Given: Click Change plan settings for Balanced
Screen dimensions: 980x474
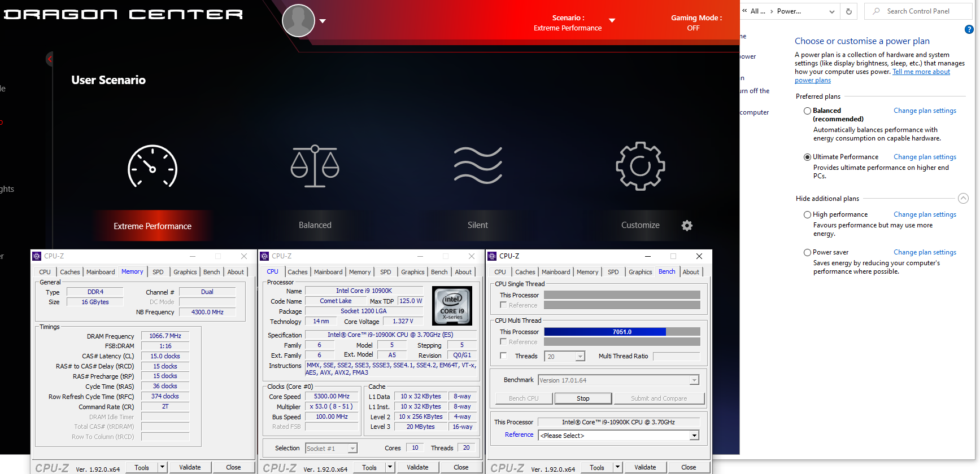Looking at the screenshot, I should click(925, 111).
